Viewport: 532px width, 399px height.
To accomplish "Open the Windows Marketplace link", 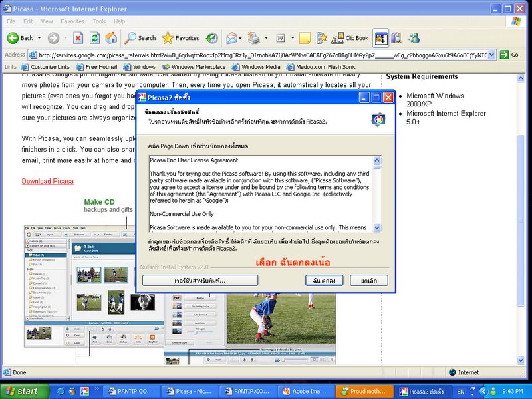I will 194,67.
